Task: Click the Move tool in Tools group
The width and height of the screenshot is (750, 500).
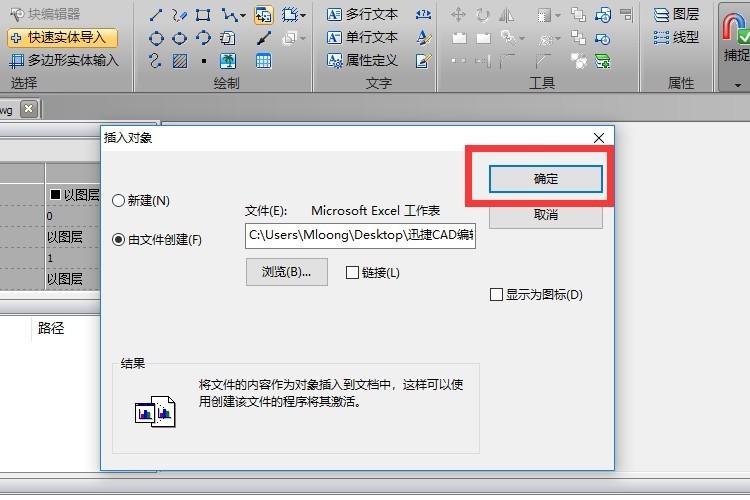Action: click(458, 15)
